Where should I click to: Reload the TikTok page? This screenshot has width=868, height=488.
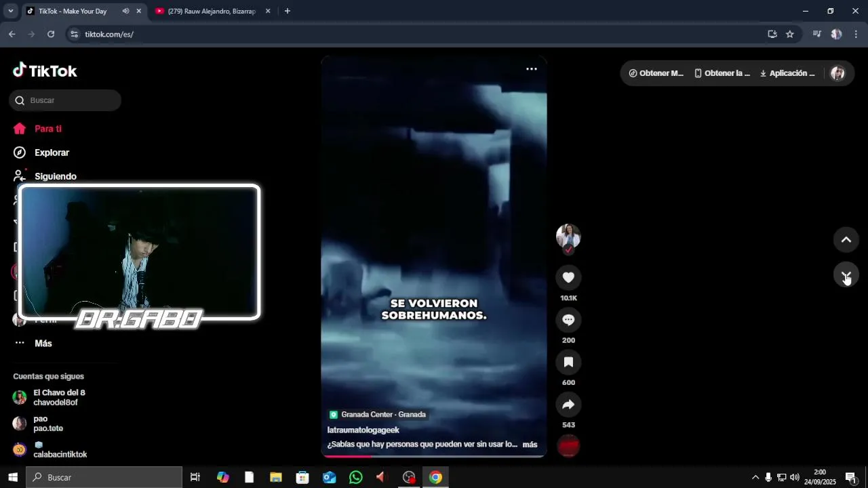tap(51, 34)
